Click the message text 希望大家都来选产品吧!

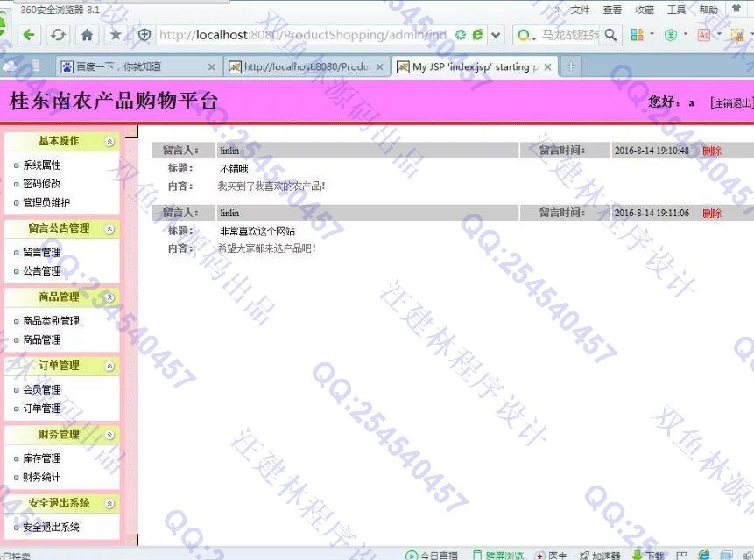(x=267, y=248)
